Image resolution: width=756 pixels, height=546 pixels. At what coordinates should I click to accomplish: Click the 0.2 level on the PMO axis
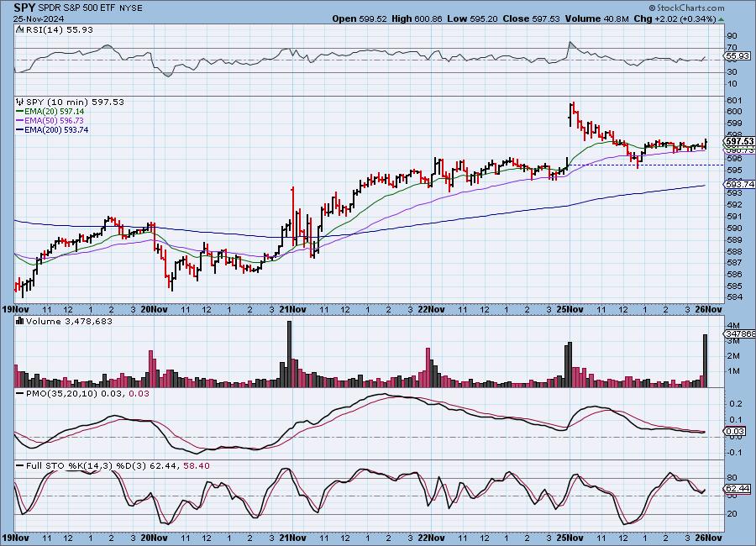736,403
